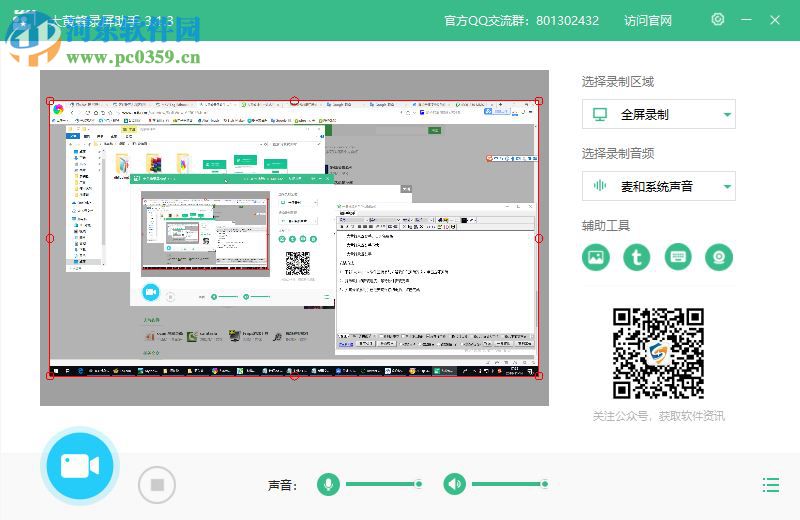This screenshot has height=520, width=800.
Task: Mute the microphone icon
Action: pyautogui.click(x=328, y=484)
